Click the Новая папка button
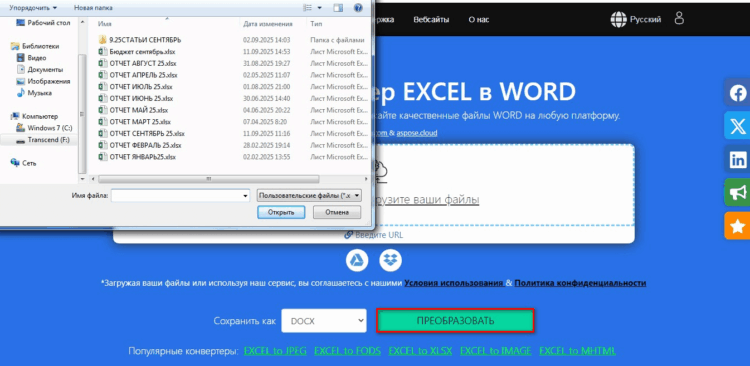Image resolution: width=750 pixels, height=366 pixels. pyautogui.click(x=93, y=8)
